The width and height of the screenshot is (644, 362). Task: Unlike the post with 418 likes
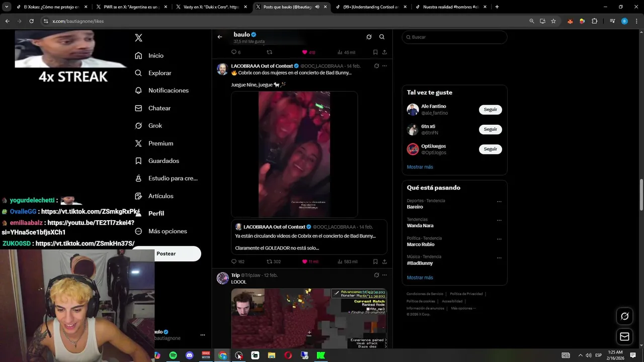(x=308, y=52)
